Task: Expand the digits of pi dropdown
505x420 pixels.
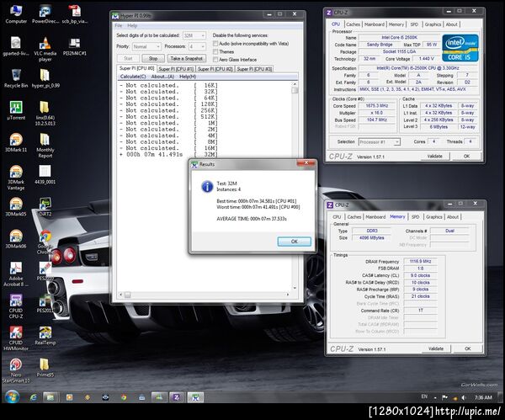Action: [195, 35]
